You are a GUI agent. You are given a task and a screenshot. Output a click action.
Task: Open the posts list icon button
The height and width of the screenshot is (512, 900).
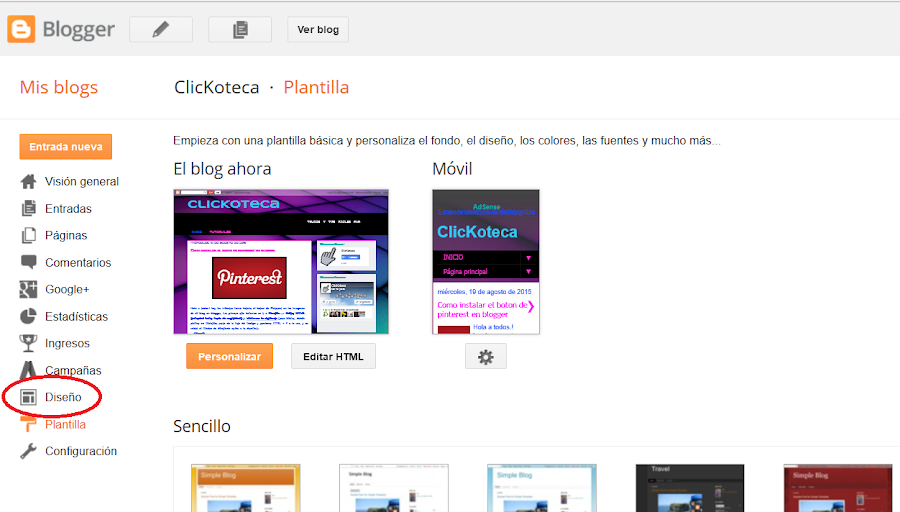[240, 29]
